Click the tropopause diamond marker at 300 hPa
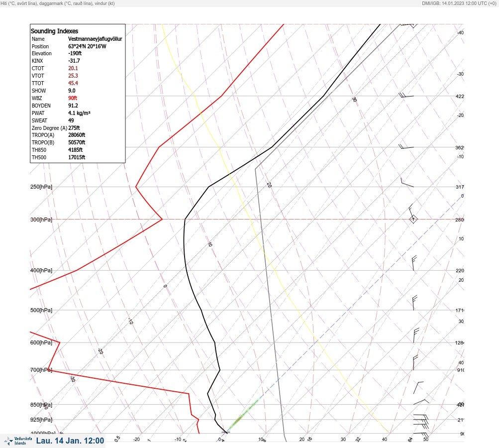This screenshot has height=448, width=499. point(413,220)
